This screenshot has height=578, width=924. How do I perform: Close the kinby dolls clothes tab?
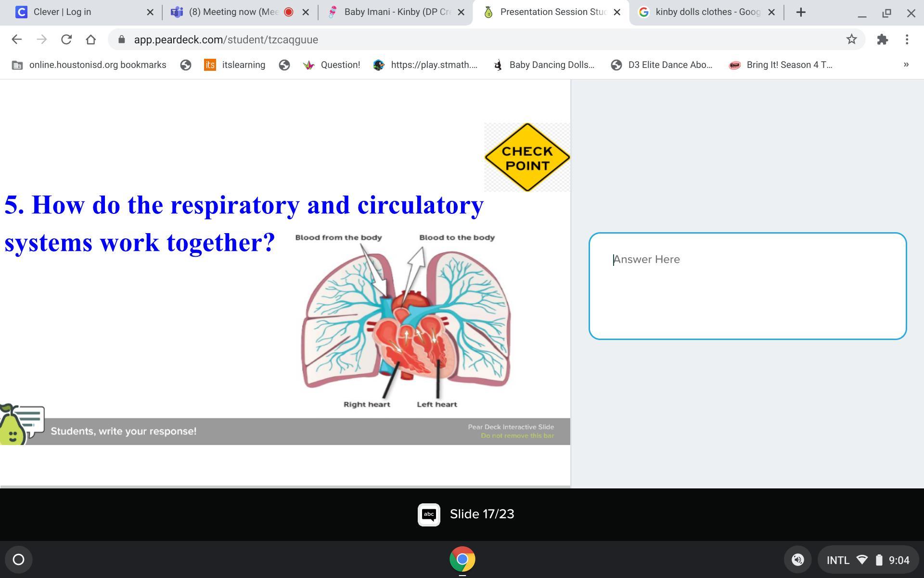[x=771, y=12]
